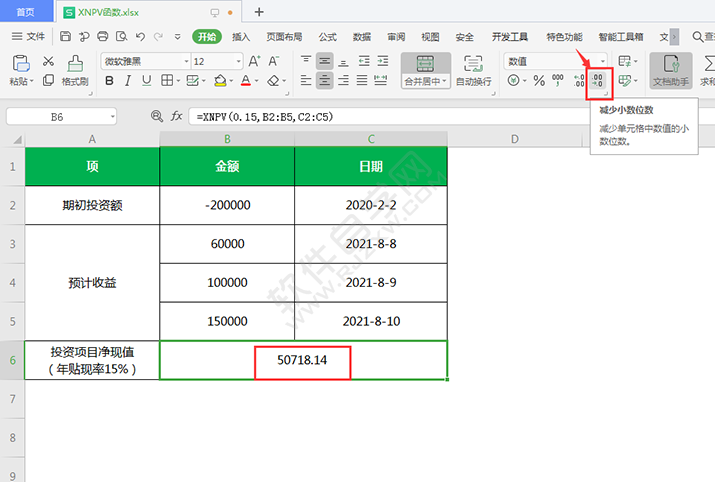
Task: Click the Increase decimal places icon
Action: (579, 81)
